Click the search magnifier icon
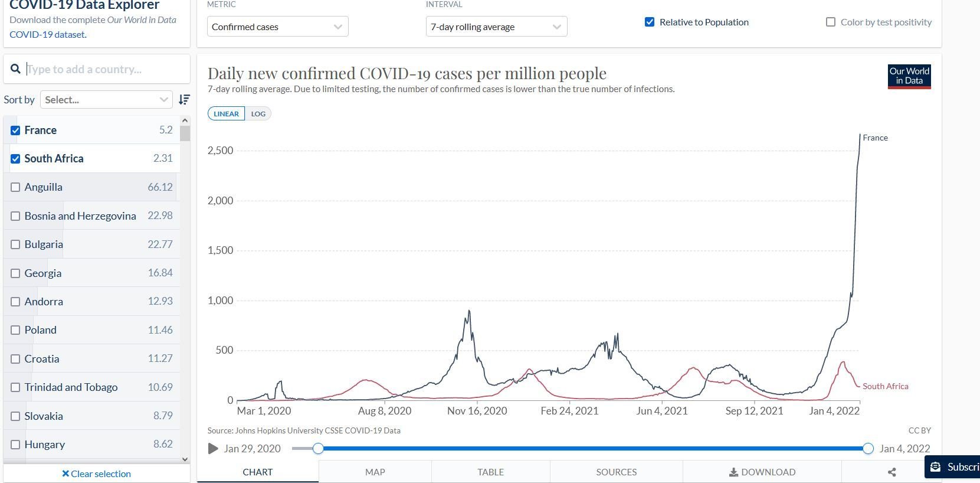 pos(16,69)
